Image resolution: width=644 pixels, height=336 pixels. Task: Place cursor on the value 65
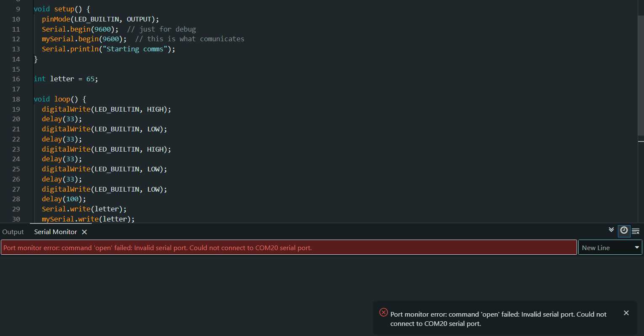pos(91,79)
